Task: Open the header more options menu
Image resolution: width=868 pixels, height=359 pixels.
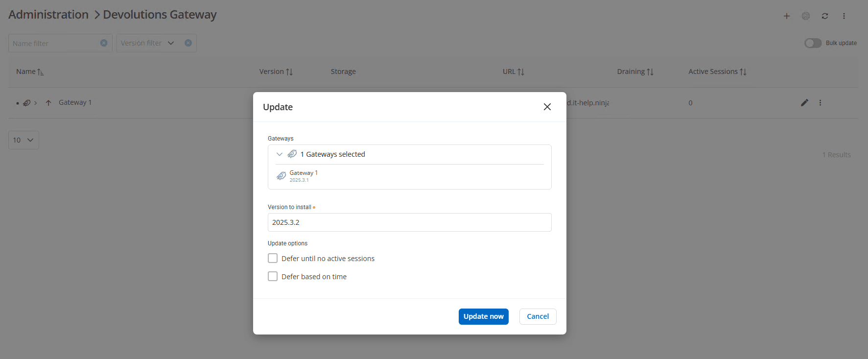Action: pos(844,16)
